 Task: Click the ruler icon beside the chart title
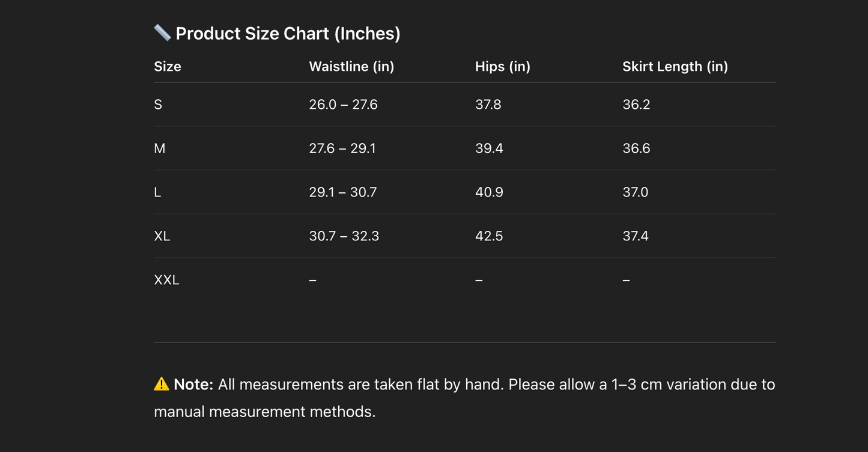pyautogui.click(x=162, y=32)
